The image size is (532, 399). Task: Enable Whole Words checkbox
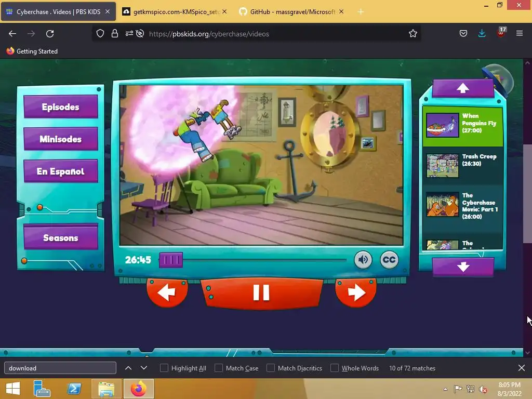tap(335, 368)
